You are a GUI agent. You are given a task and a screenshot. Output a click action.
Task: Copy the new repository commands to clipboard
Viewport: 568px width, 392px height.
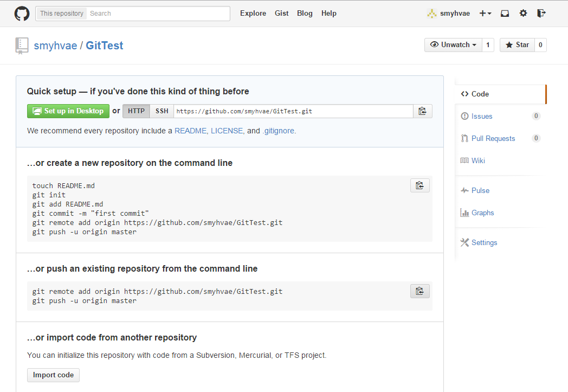[420, 185]
